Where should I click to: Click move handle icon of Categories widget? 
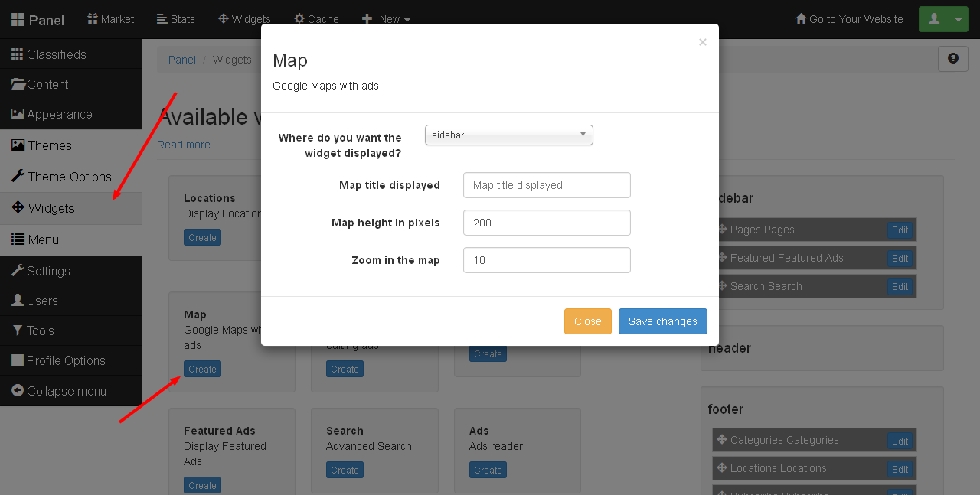click(x=721, y=440)
